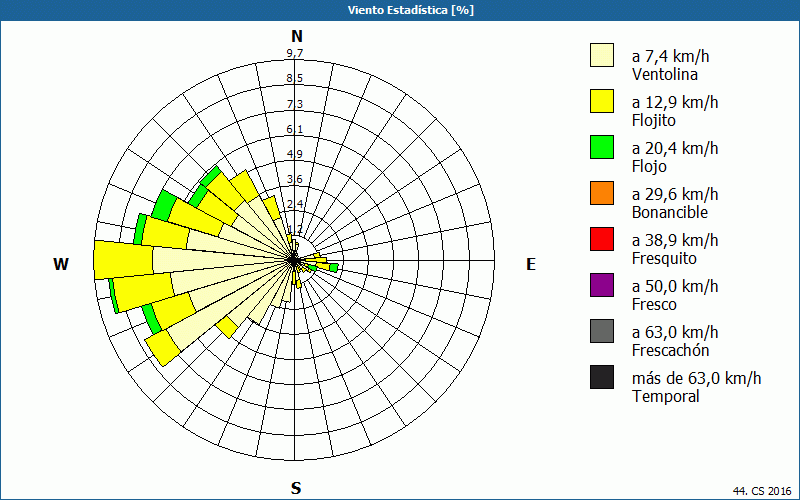Select the orange Bonancible legend swatch
The height and width of the screenshot is (500, 800).
pyautogui.click(x=601, y=193)
